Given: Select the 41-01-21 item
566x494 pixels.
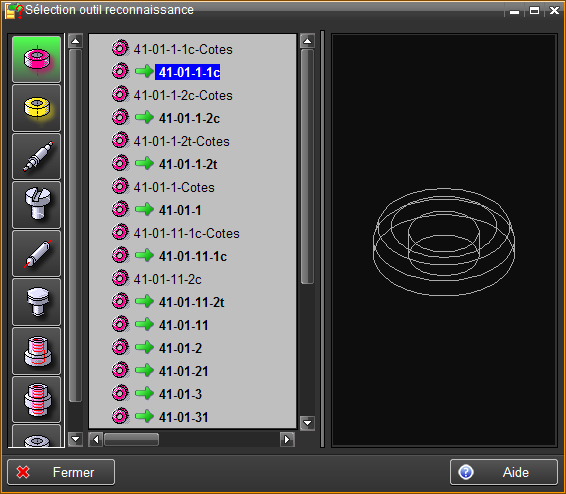Looking at the screenshot, I should 183,371.
